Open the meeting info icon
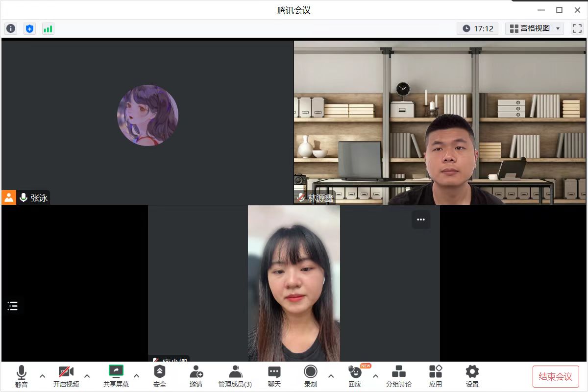588x392 pixels. pos(11,28)
